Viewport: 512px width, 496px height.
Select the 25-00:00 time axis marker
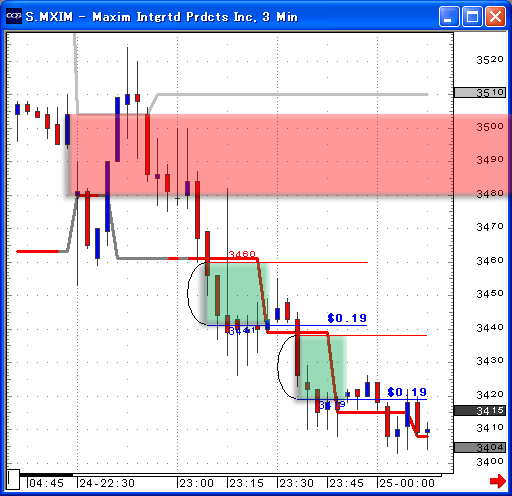(406, 483)
